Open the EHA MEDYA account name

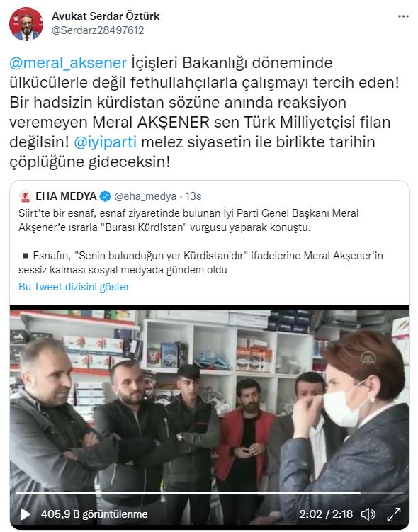point(66,196)
